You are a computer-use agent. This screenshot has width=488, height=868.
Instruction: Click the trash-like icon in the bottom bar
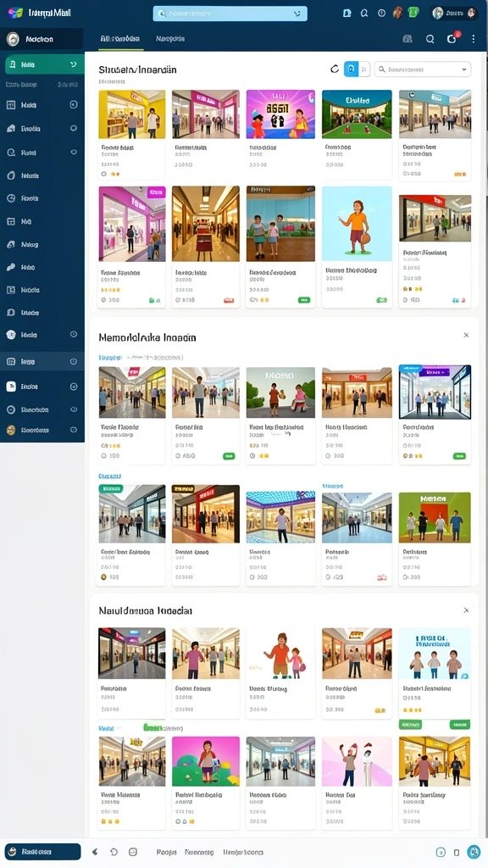[457, 853]
